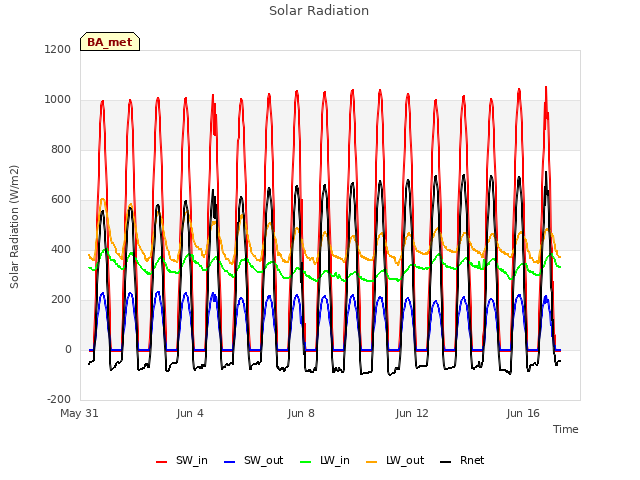Screen dimensions: 640x480
Task: Select the LW_out legend label
Action: [405, 460]
